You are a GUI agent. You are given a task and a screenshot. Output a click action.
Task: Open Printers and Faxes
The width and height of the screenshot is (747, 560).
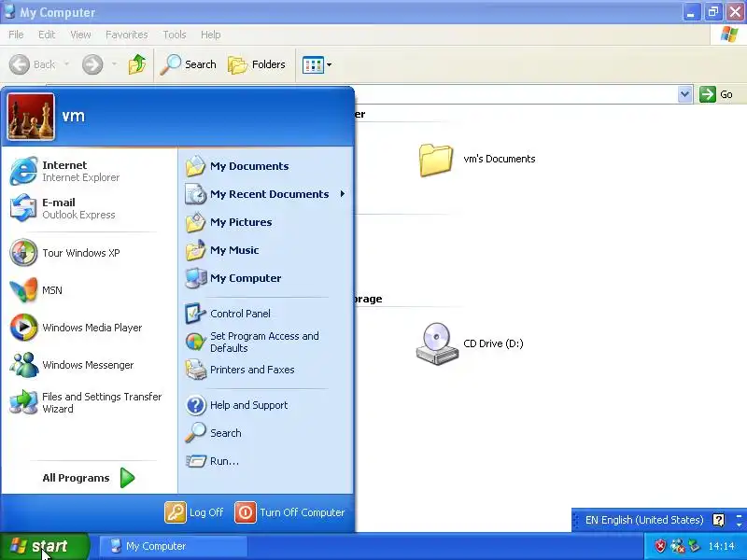tap(266, 370)
